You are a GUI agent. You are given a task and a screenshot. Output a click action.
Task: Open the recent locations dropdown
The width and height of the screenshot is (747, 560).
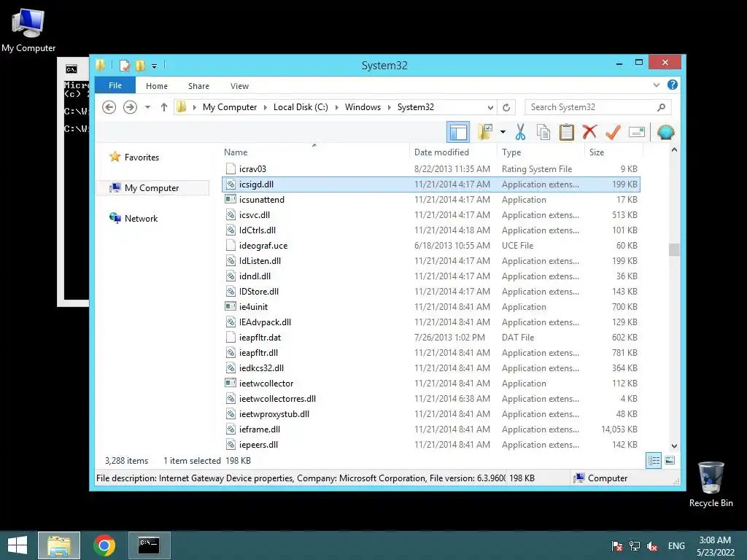147,107
